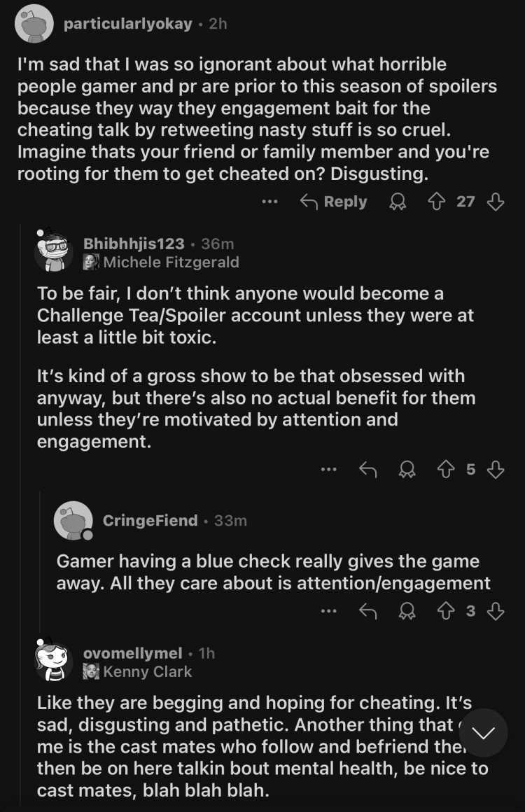The image size is (525, 812).
Task: Open particularlyokay's profile via username
Action: [128, 24]
